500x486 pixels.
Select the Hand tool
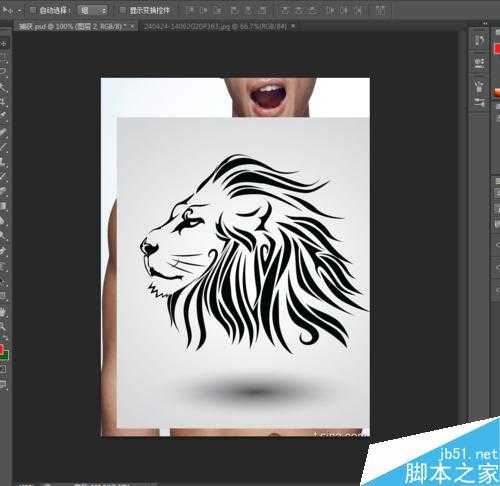[x=3, y=312]
